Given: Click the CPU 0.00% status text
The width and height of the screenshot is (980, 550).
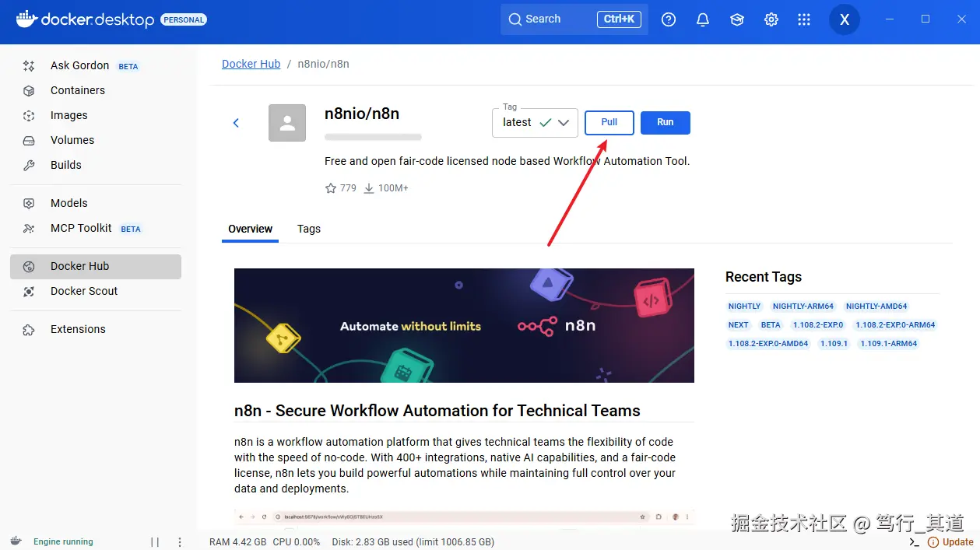Looking at the screenshot, I should 297,542.
